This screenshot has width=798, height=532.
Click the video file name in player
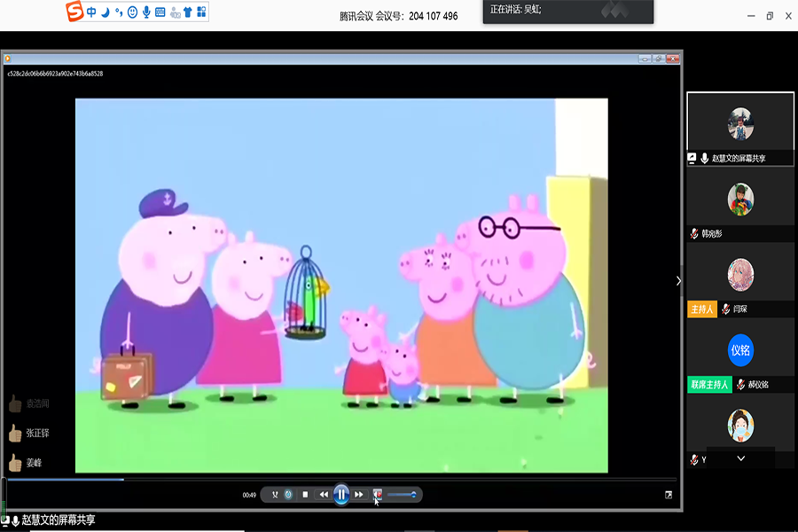[55, 74]
